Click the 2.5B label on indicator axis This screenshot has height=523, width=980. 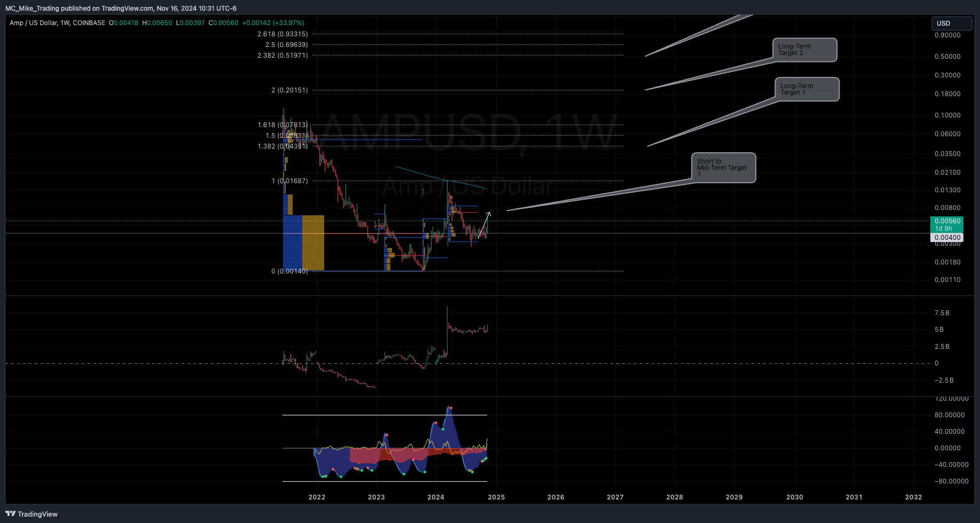942,347
